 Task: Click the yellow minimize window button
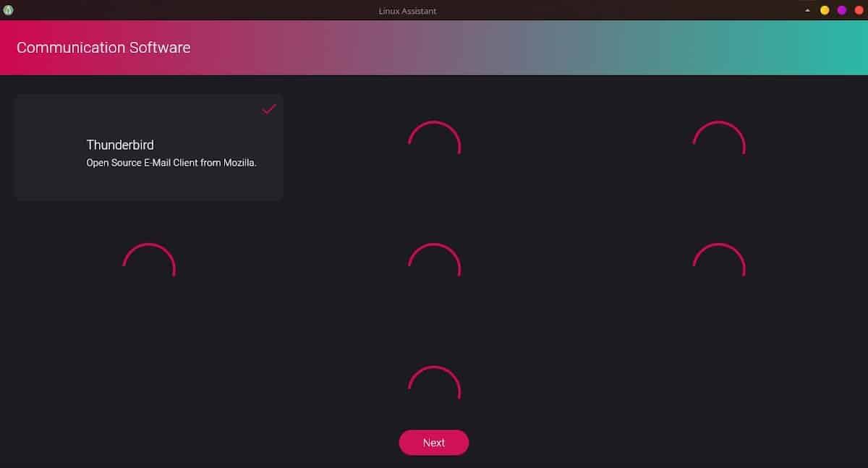[825, 10]
